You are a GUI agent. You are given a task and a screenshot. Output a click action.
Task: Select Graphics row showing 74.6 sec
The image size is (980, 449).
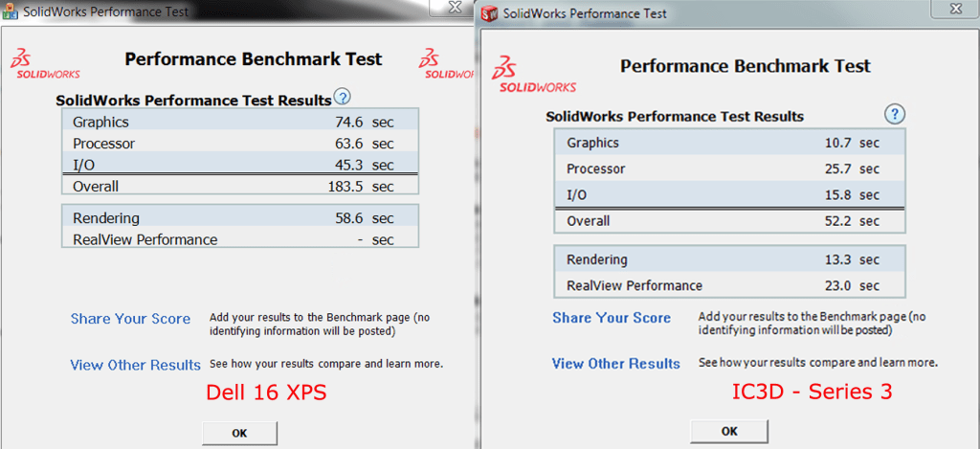click(x=240, y=122)
